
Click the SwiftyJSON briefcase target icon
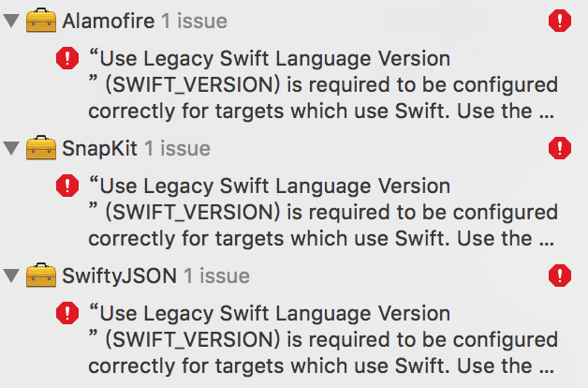pyautogui.click(x=40, y=276)
